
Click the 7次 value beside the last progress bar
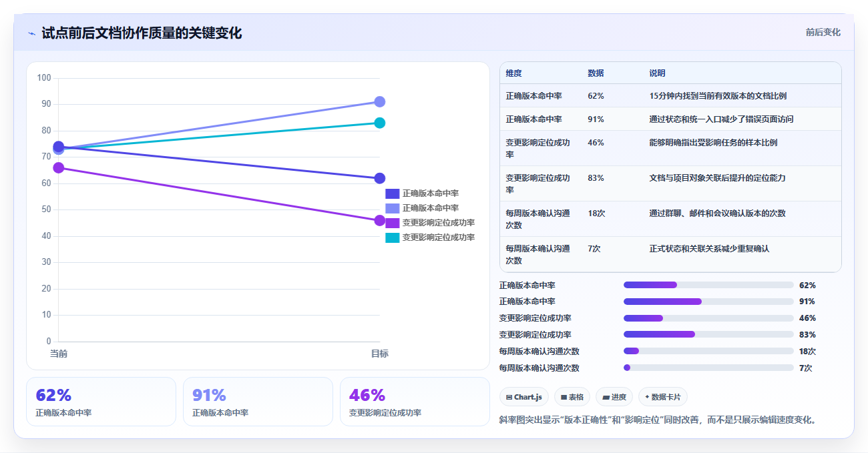point(805,368)
